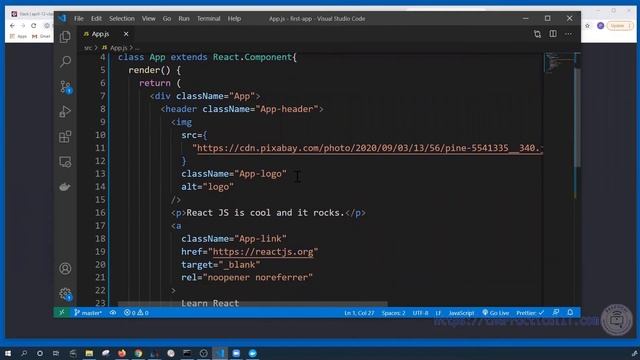Select the App.js editor tab
The image size is (640, 360).
(101, 34)
